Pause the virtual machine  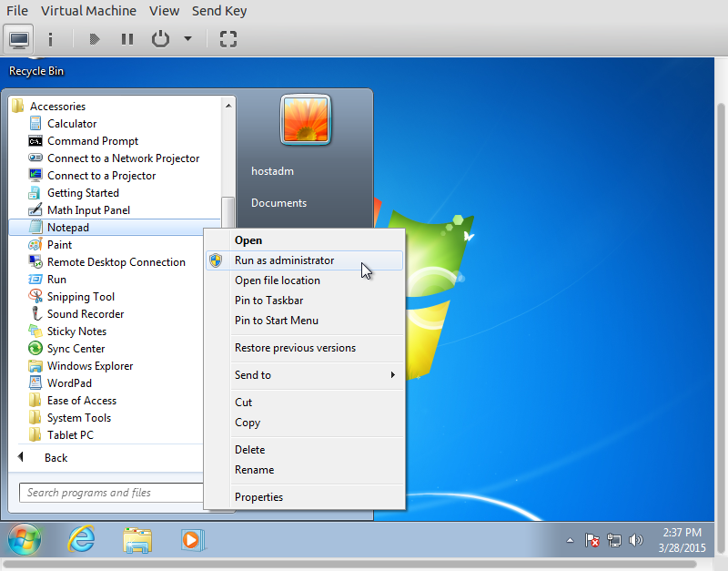point(127,39)
